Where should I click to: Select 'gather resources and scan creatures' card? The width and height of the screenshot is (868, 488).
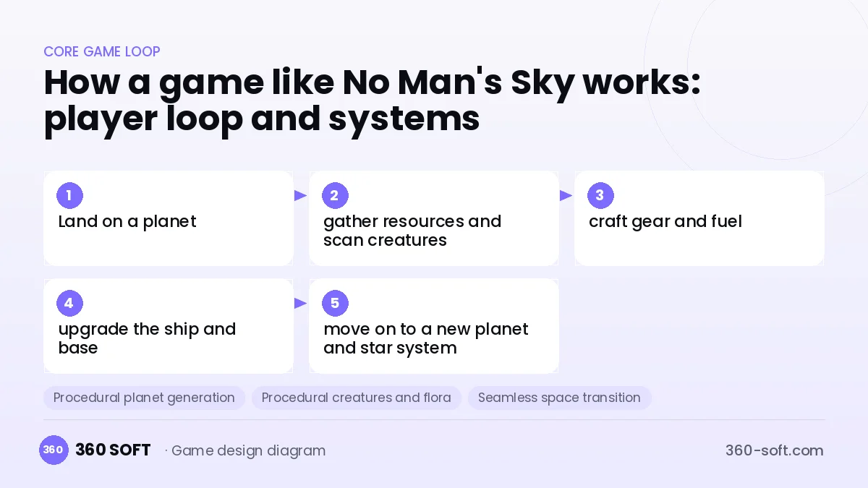coord(434,218)
